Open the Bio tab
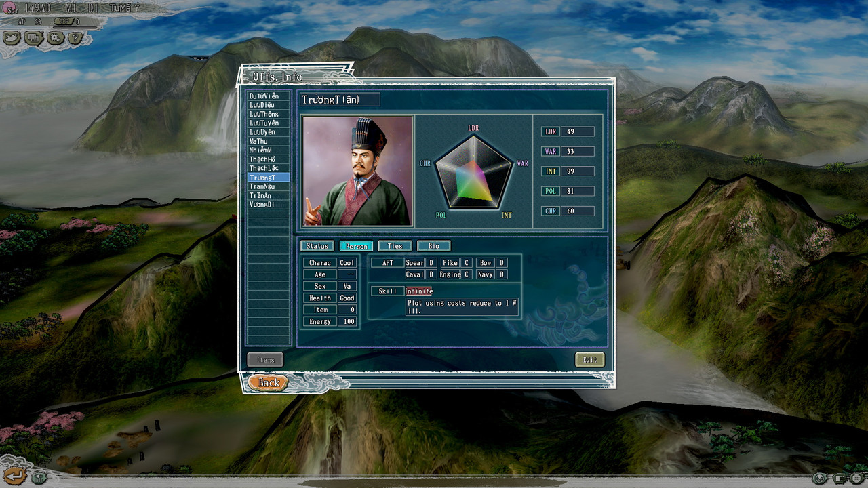The width and height of the screenshot is (868, 488). point(434,246)
